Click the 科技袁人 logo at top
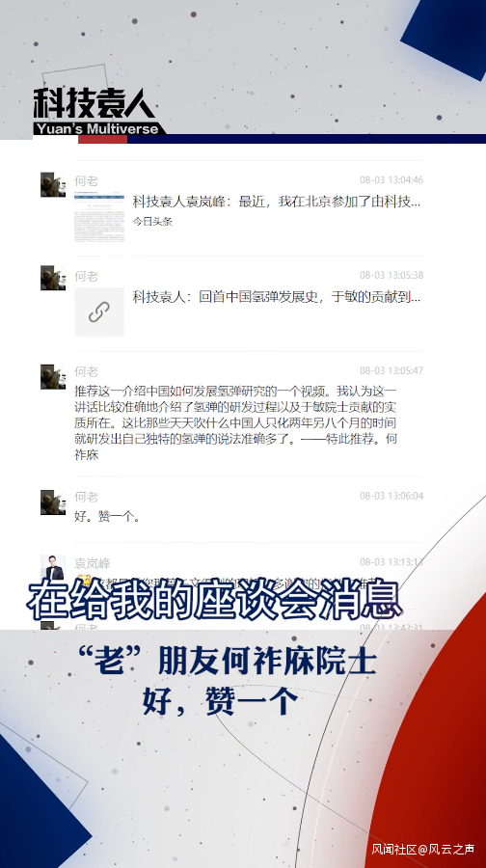 pyautogui.click(x=94, y=103)
